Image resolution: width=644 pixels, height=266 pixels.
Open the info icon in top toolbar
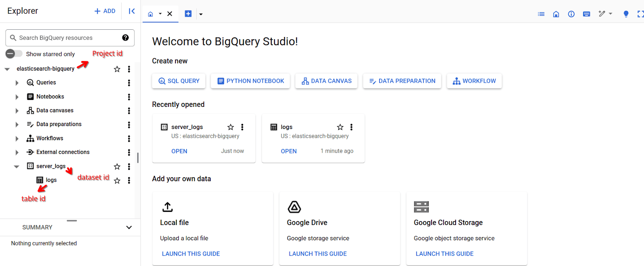(x=571, y=14)
